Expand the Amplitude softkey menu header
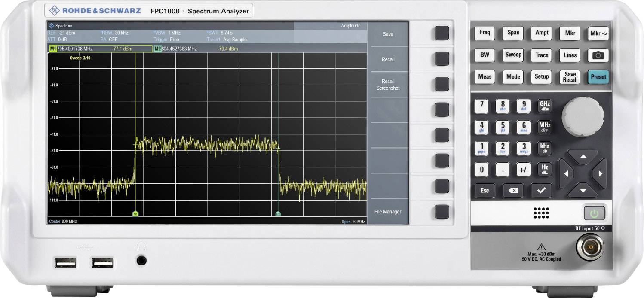 [x=351, y=25]
